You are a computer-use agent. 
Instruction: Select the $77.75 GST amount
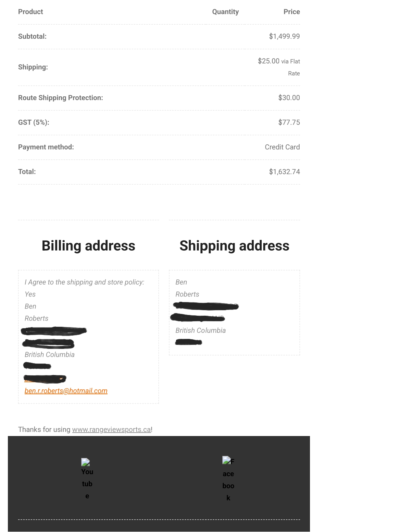289,122
